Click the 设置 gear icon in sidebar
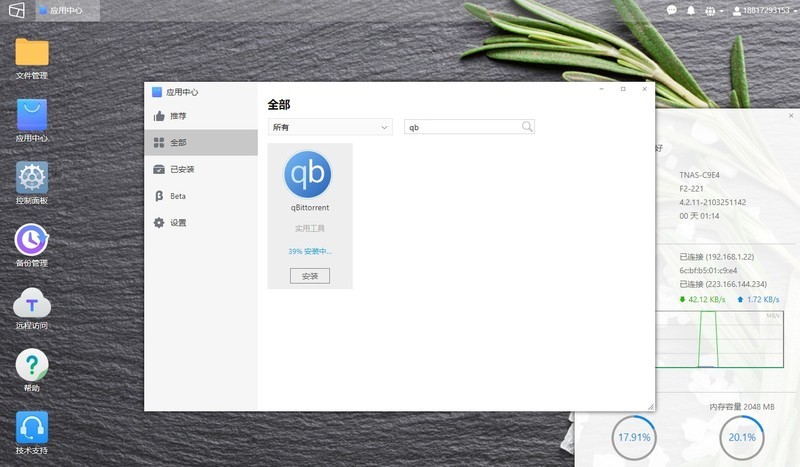 click(159, 223)
